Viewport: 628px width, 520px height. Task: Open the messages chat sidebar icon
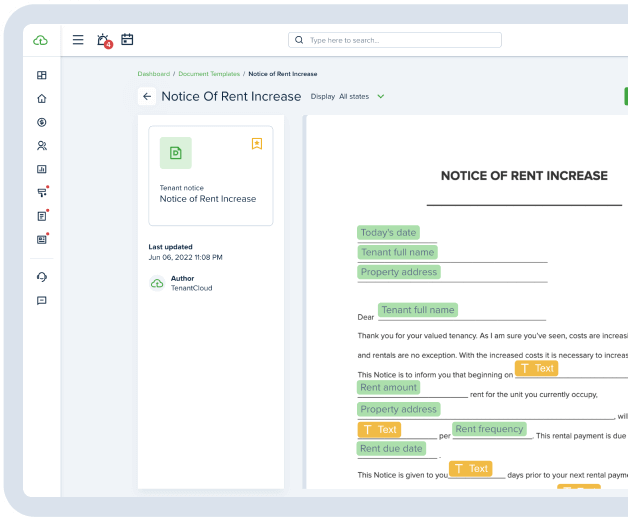click(x=41, y=300)
